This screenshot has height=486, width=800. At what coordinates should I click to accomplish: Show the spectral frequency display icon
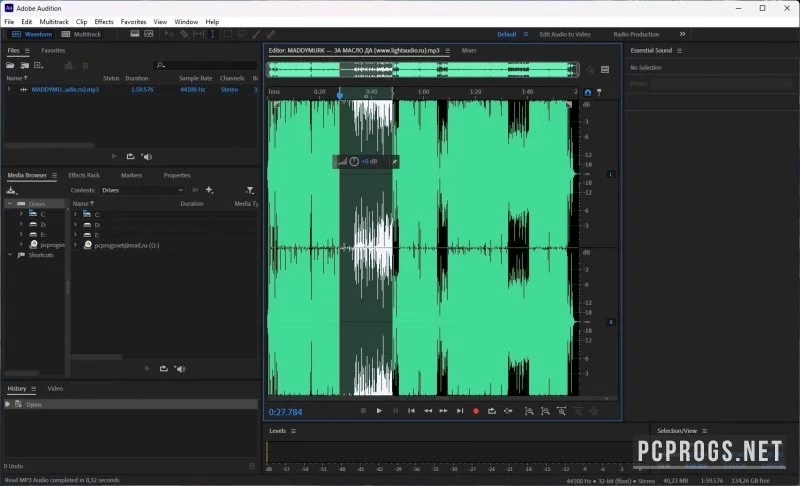click(x=135, y=34)
